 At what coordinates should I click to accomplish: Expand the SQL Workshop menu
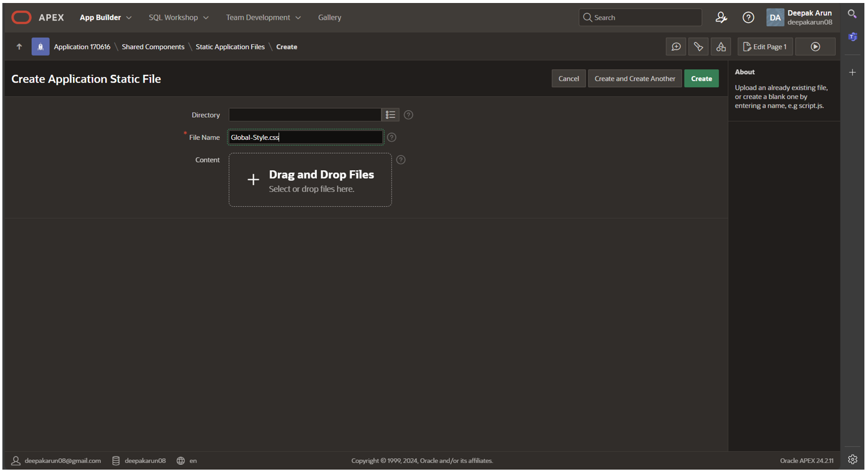[179, 17]
